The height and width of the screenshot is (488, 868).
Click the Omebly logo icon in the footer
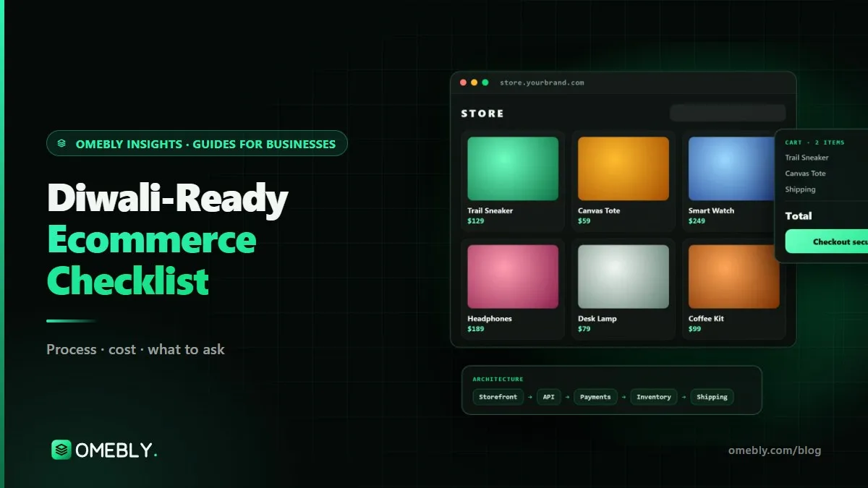coord(61,450)
